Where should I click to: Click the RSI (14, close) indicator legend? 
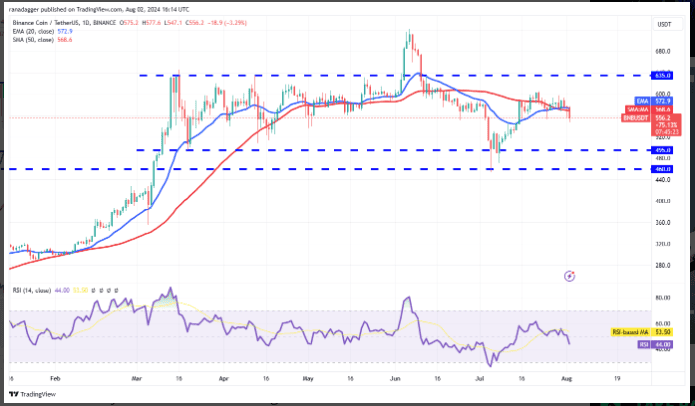click(x=32, y=290)
